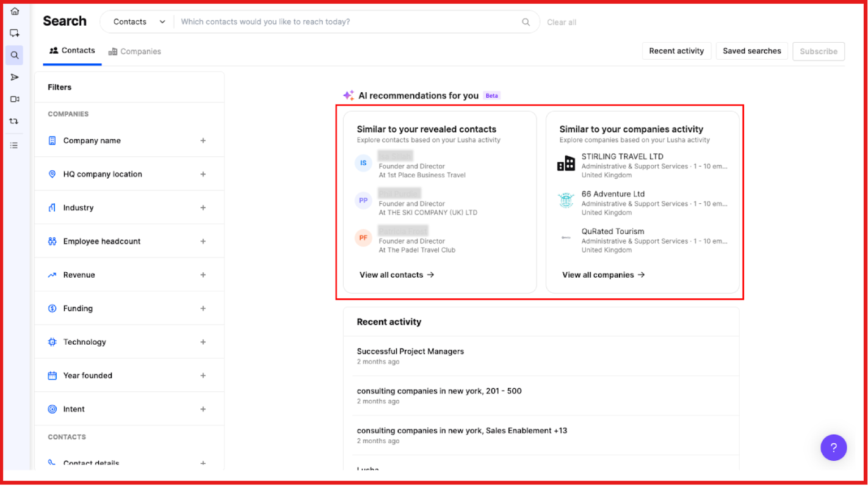This screenshot has width=868, height=487.
Task: Click the PF contact avatar
Action: point(363,237)
